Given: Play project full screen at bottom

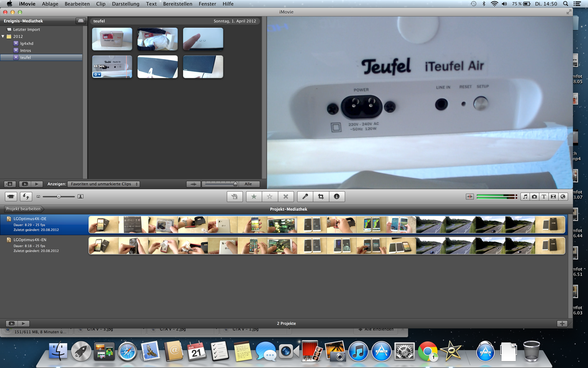Looking at the screenshot, I should click(12, 323).
